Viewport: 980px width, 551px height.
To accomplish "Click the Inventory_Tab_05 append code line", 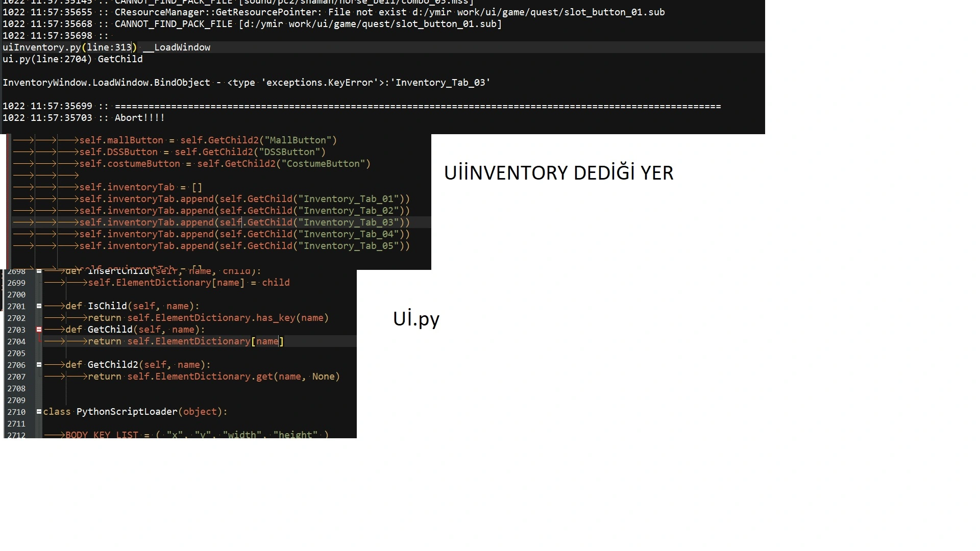I will pos(244,246).
